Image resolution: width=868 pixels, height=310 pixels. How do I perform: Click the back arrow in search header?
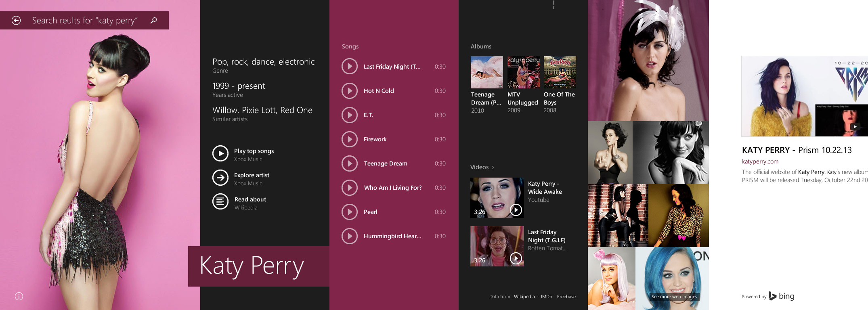click(16, 20)
